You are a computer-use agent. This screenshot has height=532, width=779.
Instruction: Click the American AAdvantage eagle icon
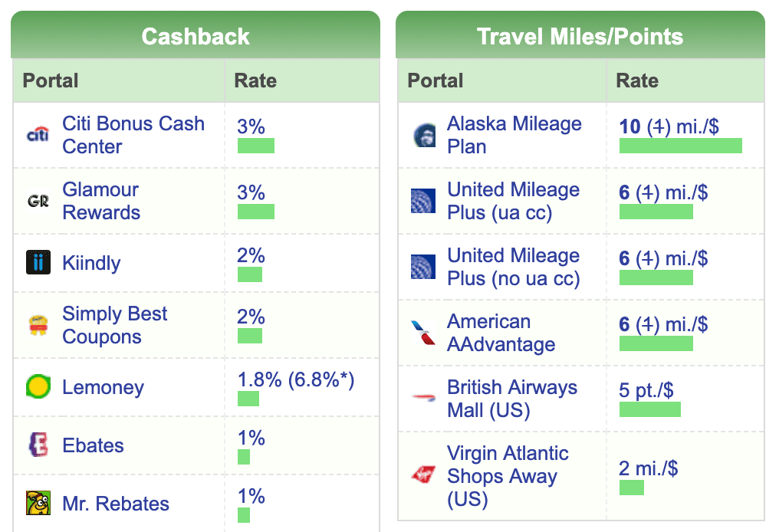(423, 333)
